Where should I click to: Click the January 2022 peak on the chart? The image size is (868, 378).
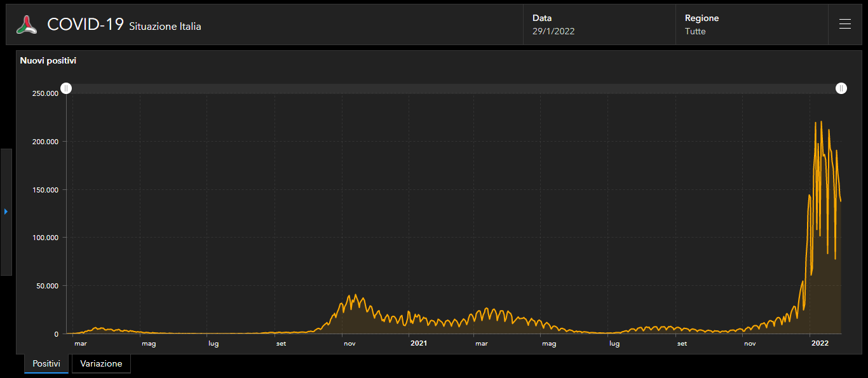pos(821,123)
